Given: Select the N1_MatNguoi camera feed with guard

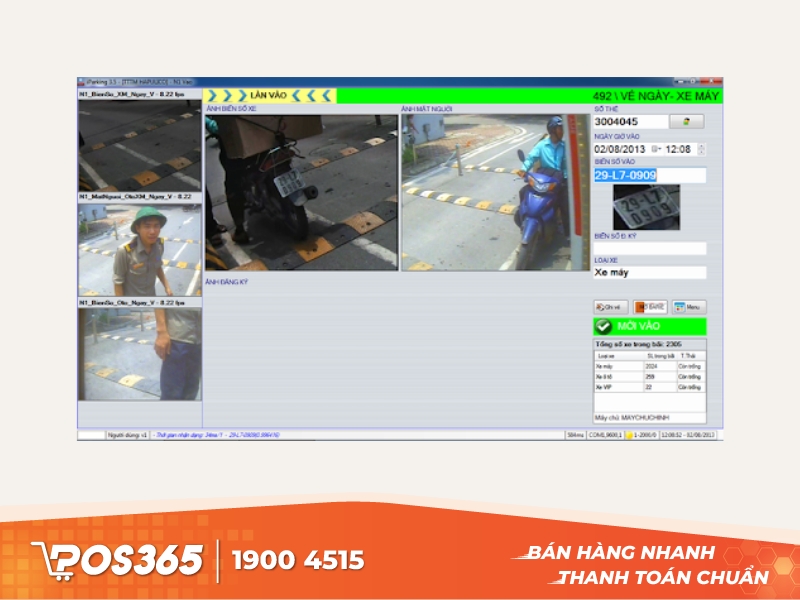Looking at the screenshot, I should coord(140,250).
